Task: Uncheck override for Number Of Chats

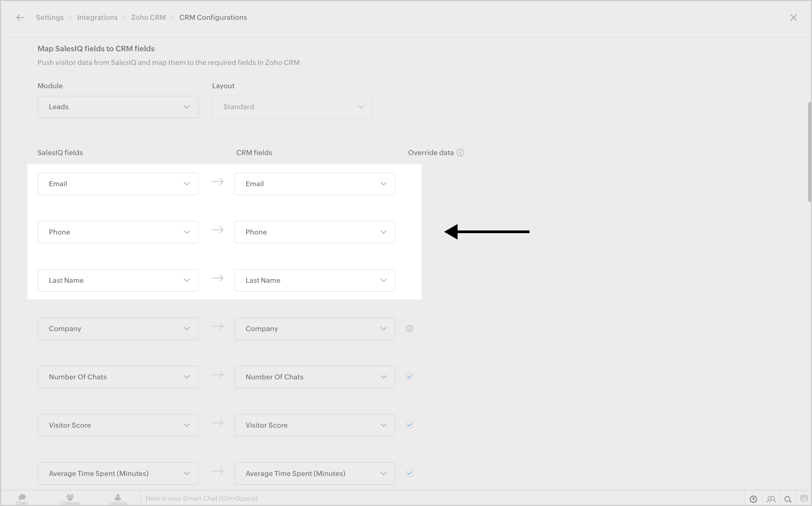Action: point(409,377)
